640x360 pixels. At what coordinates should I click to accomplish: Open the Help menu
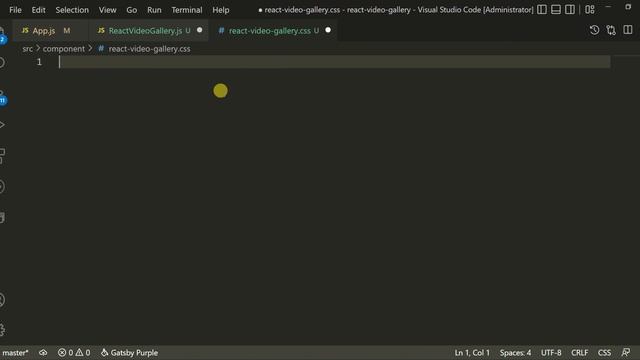(220, 10)
